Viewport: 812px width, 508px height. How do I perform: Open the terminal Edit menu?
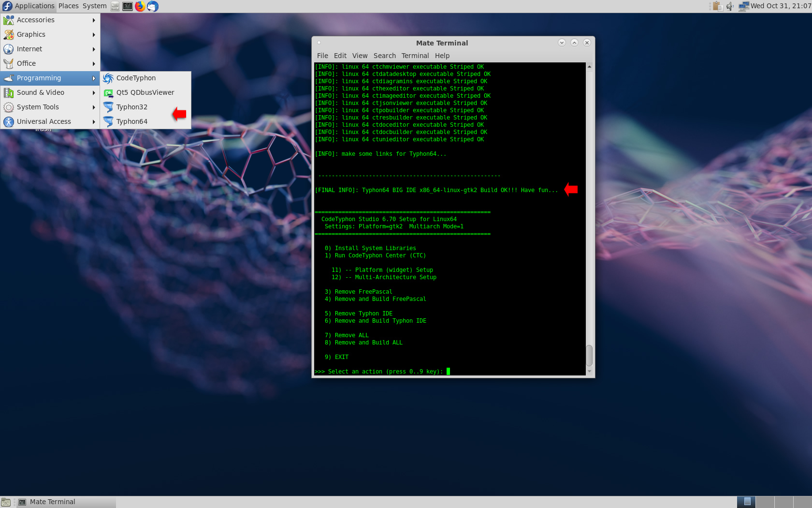(x=340, y=56)
